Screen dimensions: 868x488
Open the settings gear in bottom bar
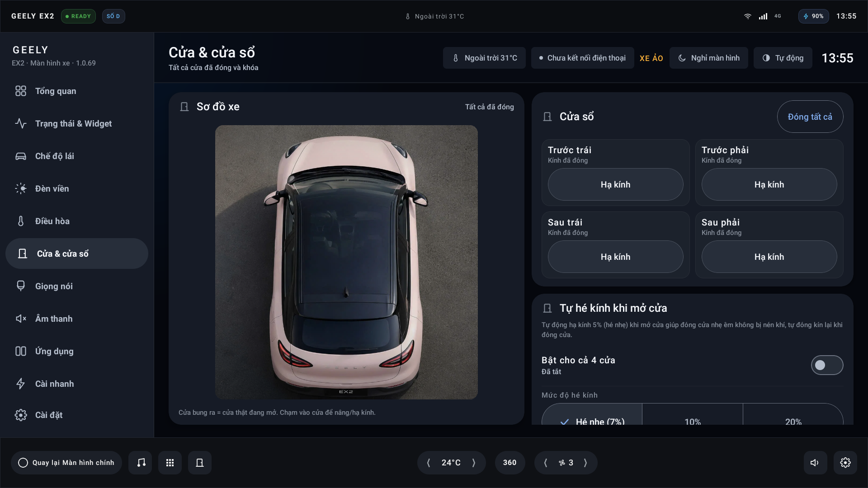[x=845, y=462]
